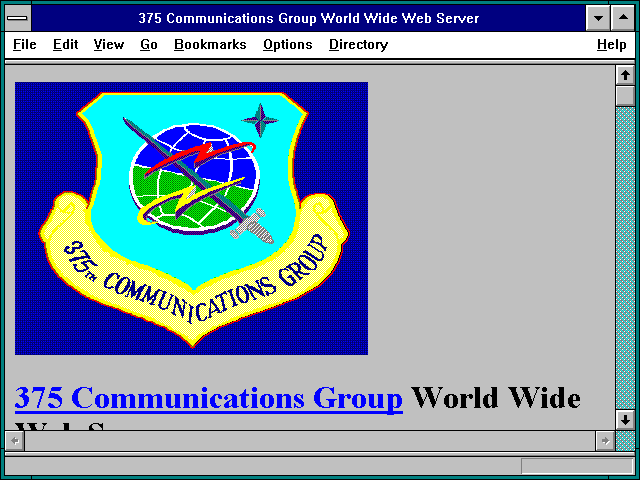The width and height of the screenshot is (640, 480).
Task: Click the vertical scrollbar up arrow
Action: pos(625,75)
